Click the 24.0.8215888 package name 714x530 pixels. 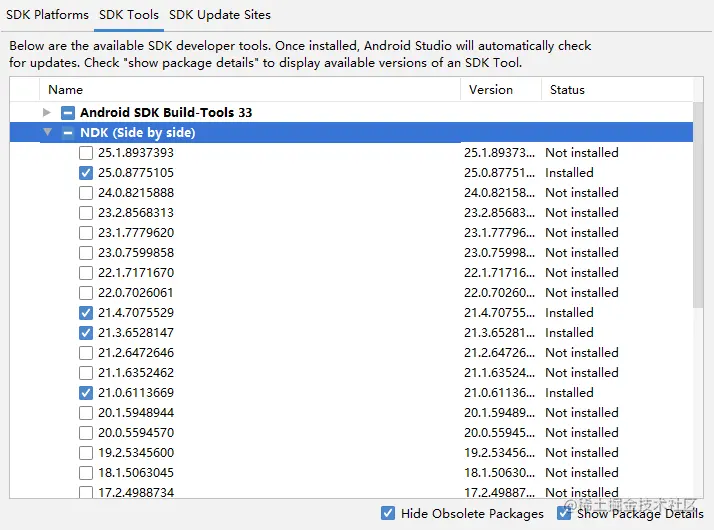(136, 193)
